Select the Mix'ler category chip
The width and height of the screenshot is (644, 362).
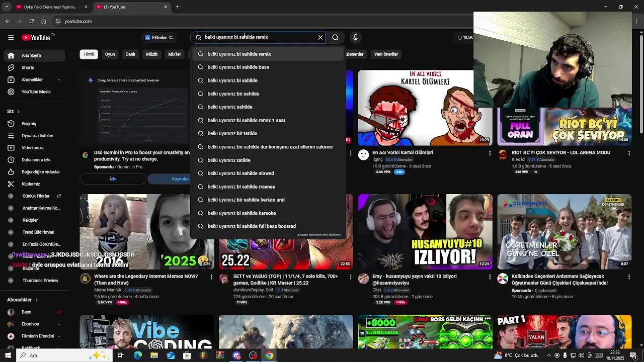coord(175,54)
